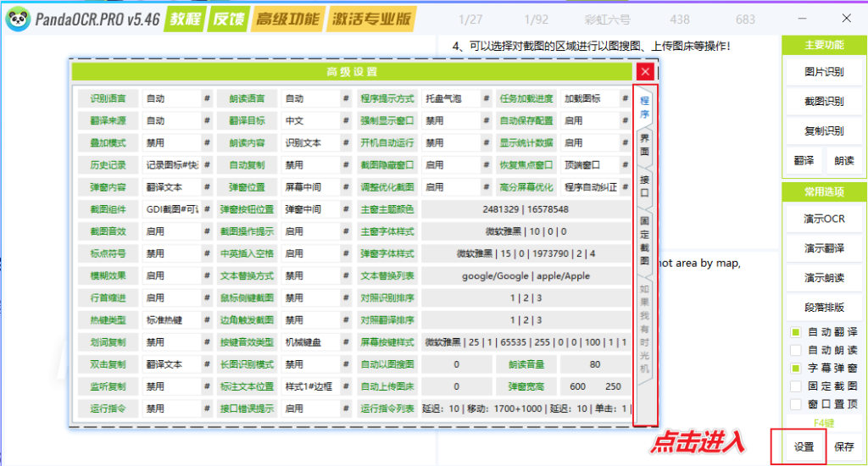Click 图片识别 in main functions
Viewport: 868px width, 466px height.
click(824, 72)
